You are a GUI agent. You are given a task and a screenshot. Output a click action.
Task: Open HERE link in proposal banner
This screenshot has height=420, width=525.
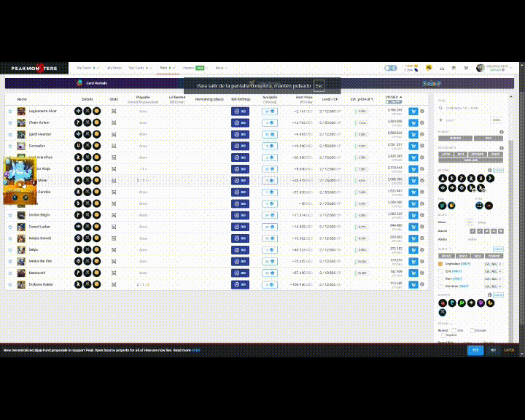[196, 350]
